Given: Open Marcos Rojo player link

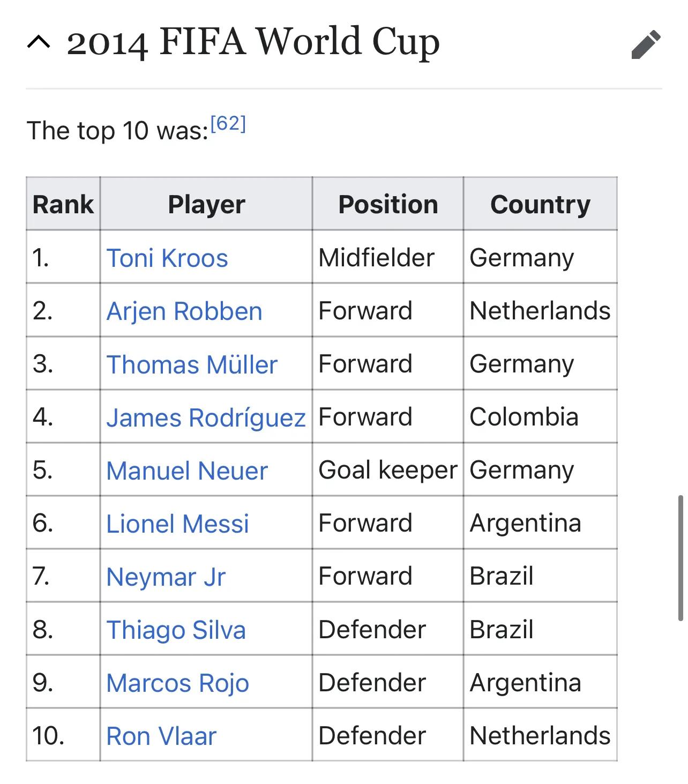Looking at the screenshot, I should click(x=177, y=683).
